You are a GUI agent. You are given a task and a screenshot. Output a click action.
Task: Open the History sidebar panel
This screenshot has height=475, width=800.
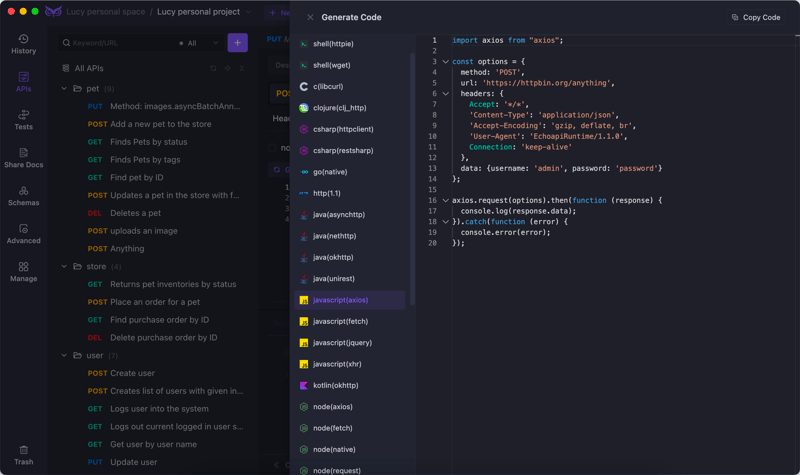tap(23, 44)
